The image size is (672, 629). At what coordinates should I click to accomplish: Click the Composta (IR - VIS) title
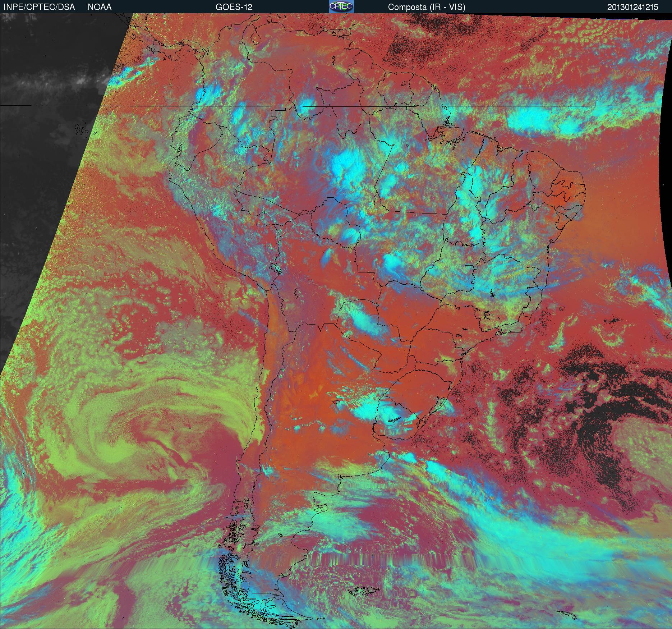coord(427,7)
